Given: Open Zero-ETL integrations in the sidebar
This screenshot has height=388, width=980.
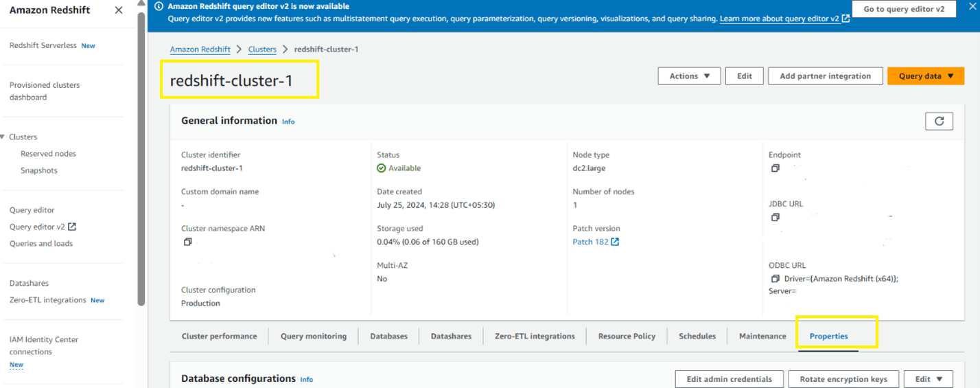Looking at the screenshot, I should (x=48, y=300).
